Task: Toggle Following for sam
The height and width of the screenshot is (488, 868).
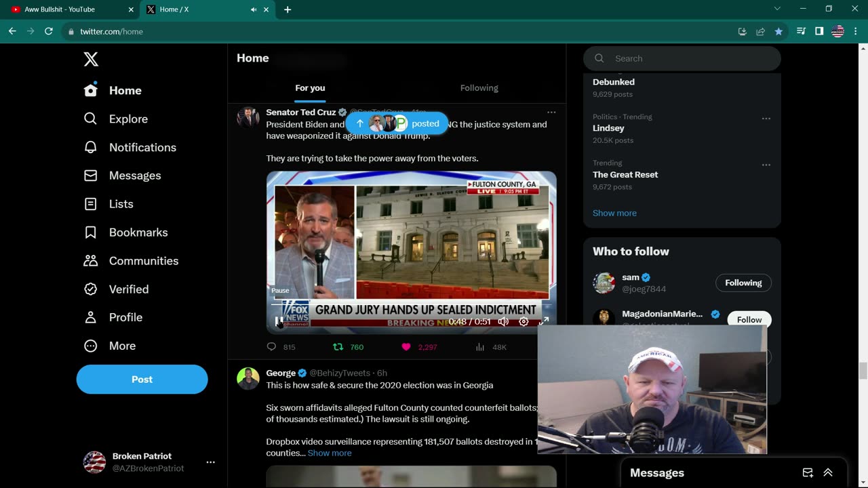Action: coord(743,283)
